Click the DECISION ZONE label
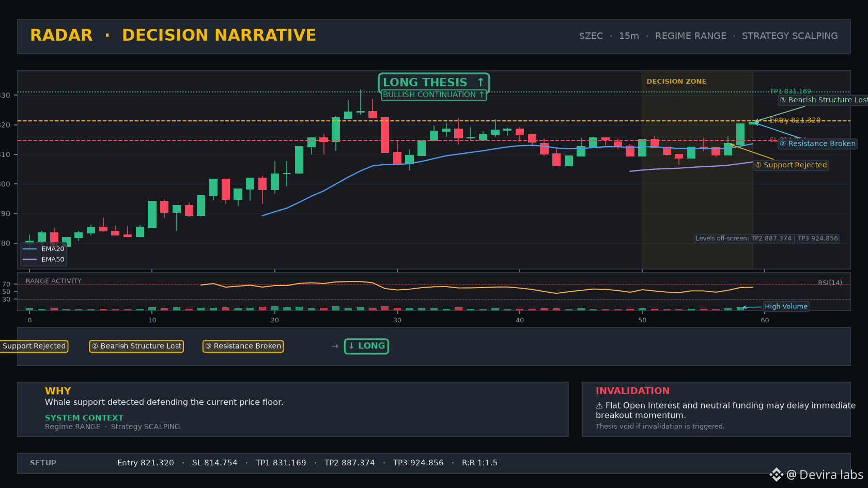Viewport: 868px width, 488px height. pos(676,82)
